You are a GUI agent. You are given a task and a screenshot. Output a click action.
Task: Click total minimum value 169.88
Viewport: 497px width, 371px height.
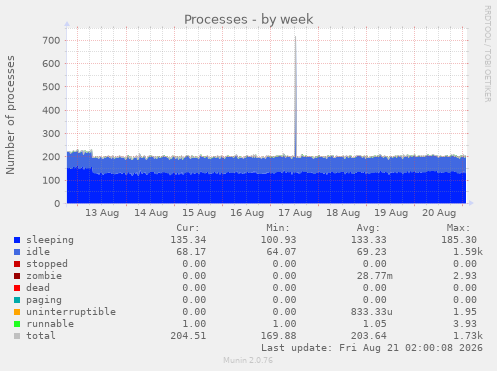pos(278,336)
